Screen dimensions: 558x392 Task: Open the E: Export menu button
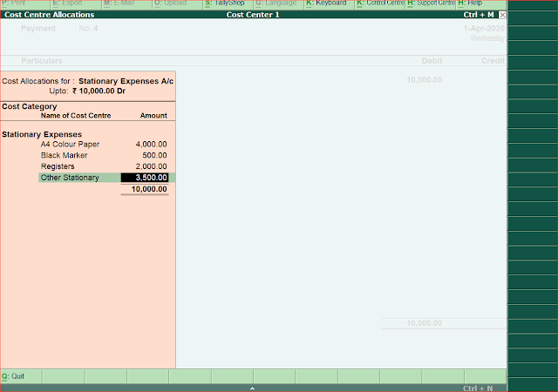click(x=76, y=3)
